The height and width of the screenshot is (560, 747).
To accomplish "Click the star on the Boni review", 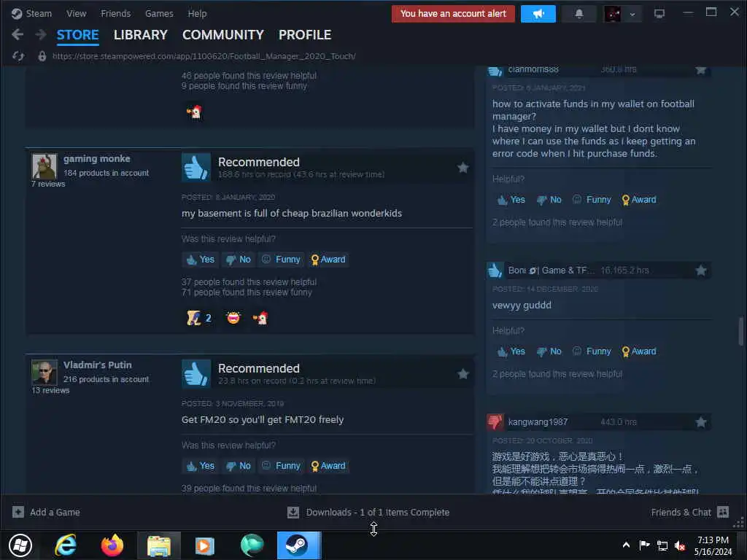I will [701, 271].
